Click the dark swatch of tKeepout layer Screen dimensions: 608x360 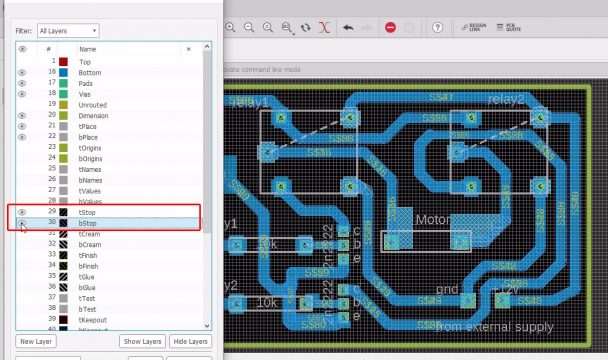pyautogui.click(x=63, y=320)
